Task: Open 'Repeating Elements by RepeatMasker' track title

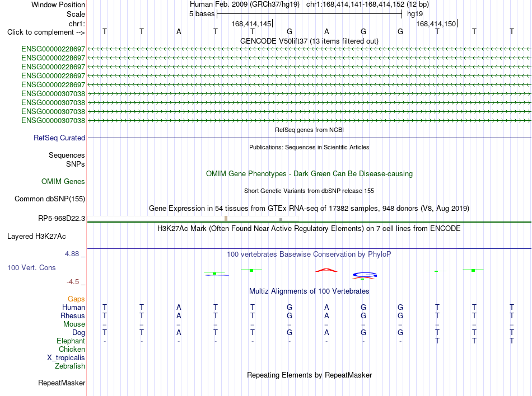Action: (309, 375)
